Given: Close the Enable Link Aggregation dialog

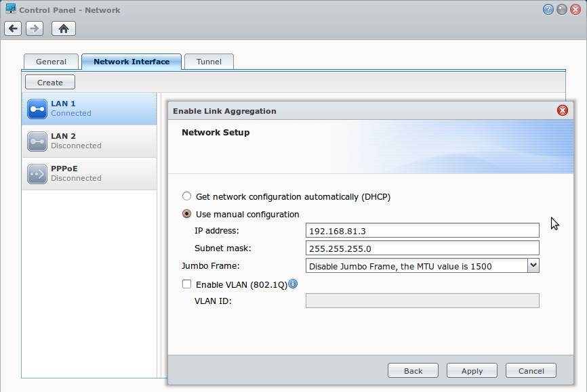Looking at the screenshot, I should (x=563, y=110).
